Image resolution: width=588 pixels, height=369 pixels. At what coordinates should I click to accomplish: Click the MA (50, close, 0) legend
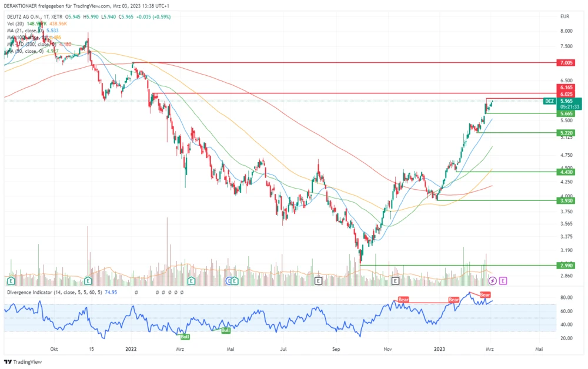(25, 51)
